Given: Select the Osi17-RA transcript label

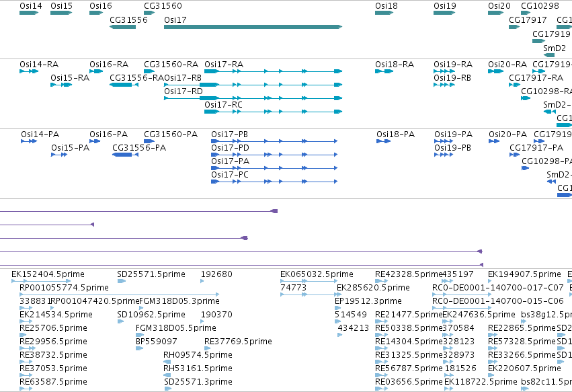Looking at the screenshot, I should click(224, 65).
